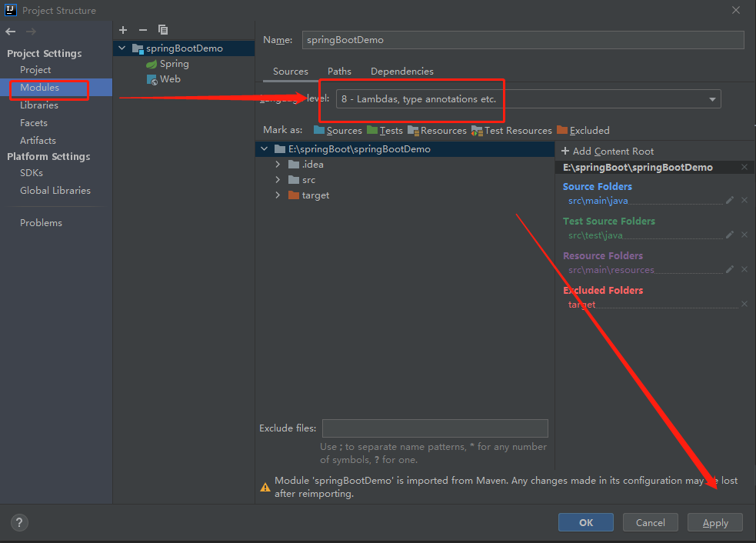Add a new module with plus icon
Viewport: 756px width, 543px height.
click(123, 30)
